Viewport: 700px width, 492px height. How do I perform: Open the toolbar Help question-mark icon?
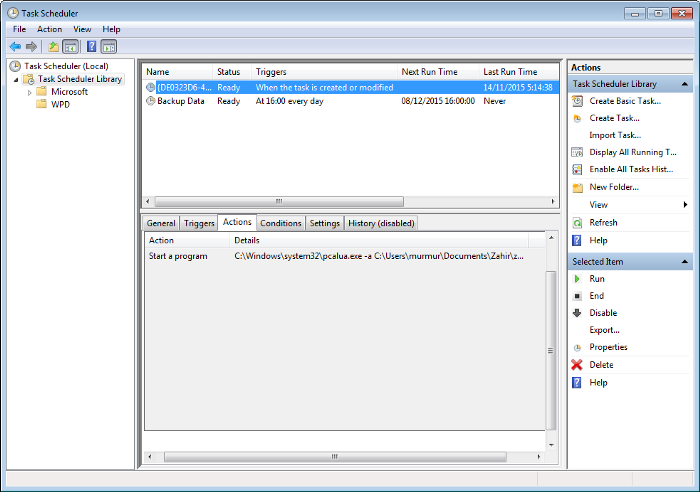click(91, 46)
